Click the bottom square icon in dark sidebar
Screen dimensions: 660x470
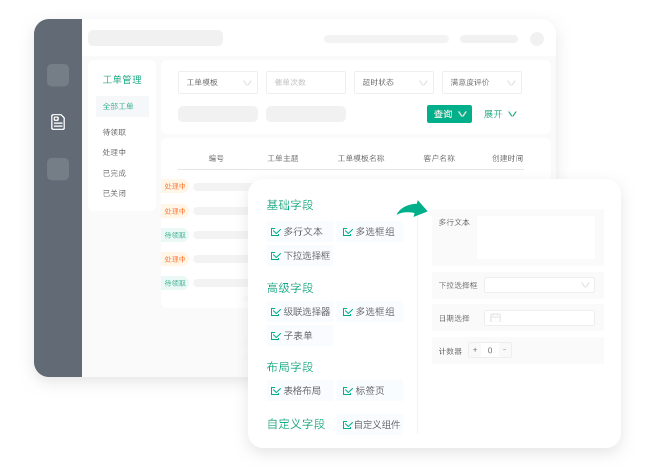pos(58,169)
